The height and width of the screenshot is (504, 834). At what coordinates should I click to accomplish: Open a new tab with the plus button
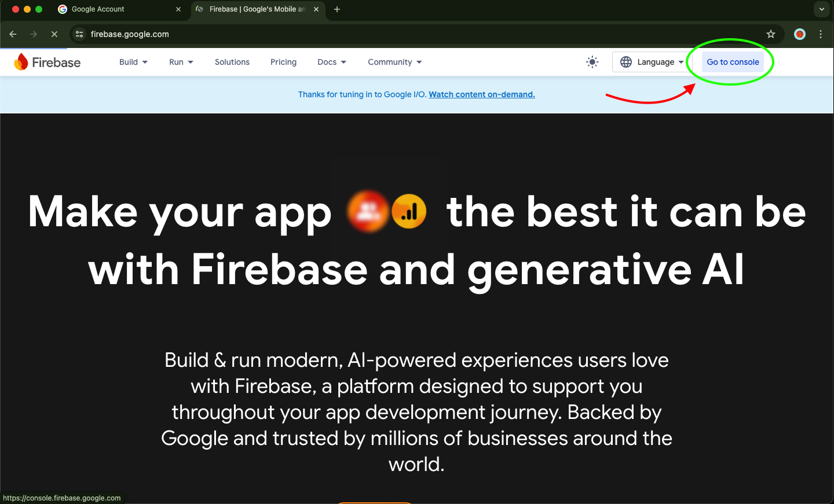pos(337,9)
